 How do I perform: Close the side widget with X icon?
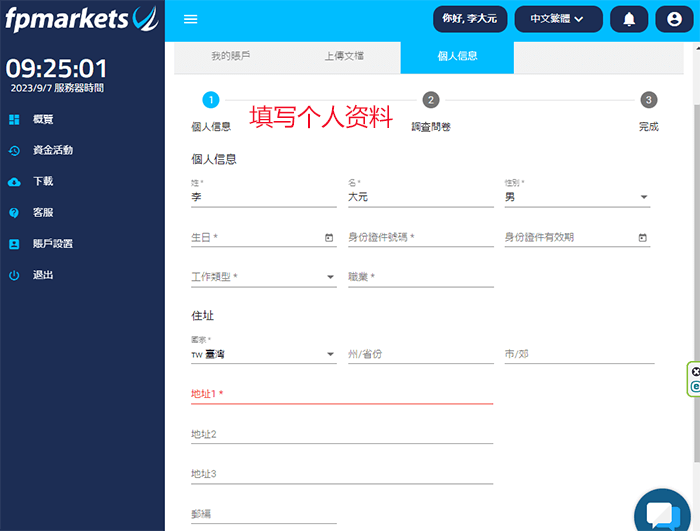(696, 372)
